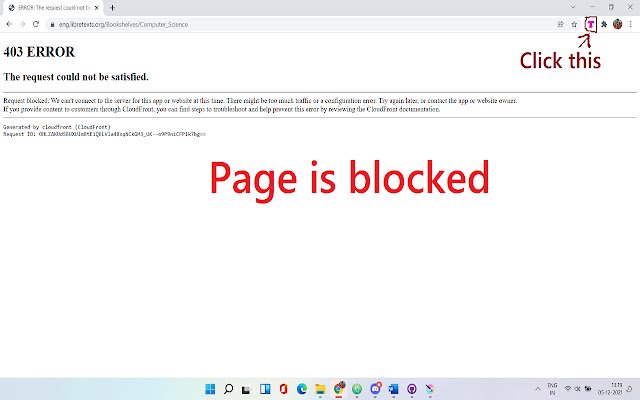This screenshot has height=400, width=640.
Task: Open the Chrome profile avatar
Action: (617, 24)
